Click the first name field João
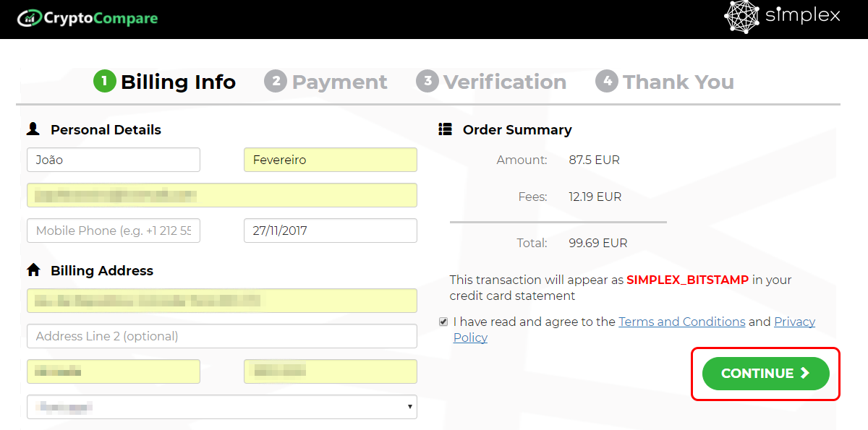Viewport: 868px width, 430px height. 114,160
